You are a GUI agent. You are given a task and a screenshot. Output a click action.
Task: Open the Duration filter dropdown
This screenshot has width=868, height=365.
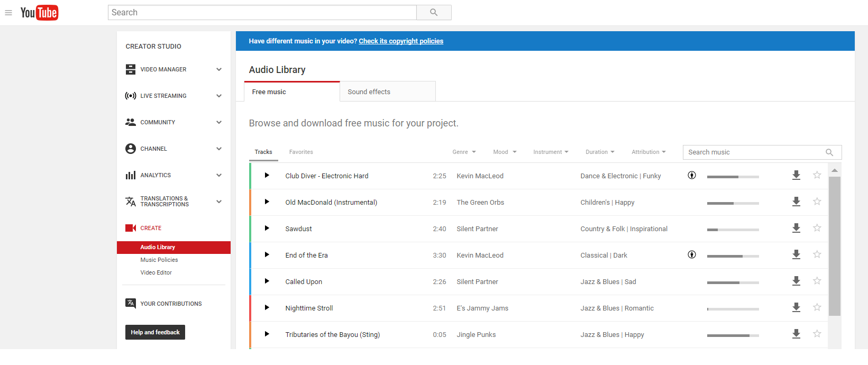pos(600,152)
